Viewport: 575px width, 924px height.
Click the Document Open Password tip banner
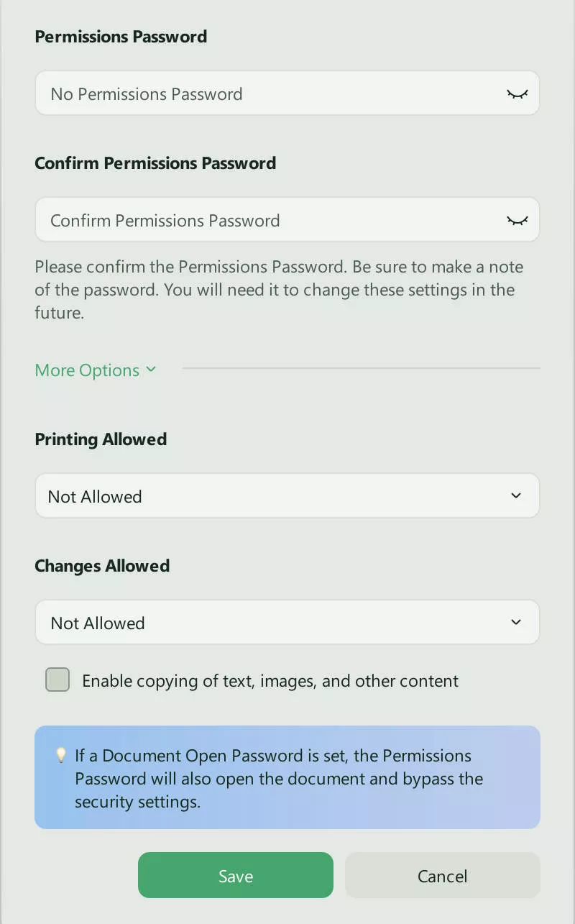point(287,777)
